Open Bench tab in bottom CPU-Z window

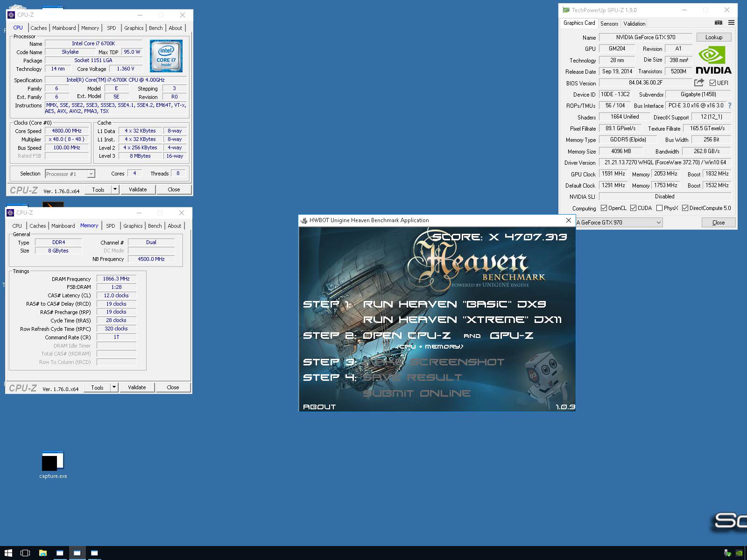pyautogui.click(x=155, y=226)
